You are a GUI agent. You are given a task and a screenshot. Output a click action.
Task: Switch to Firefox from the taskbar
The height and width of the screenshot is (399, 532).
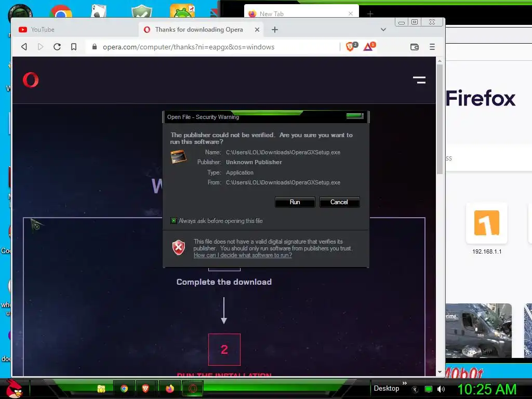click(170, 389)
